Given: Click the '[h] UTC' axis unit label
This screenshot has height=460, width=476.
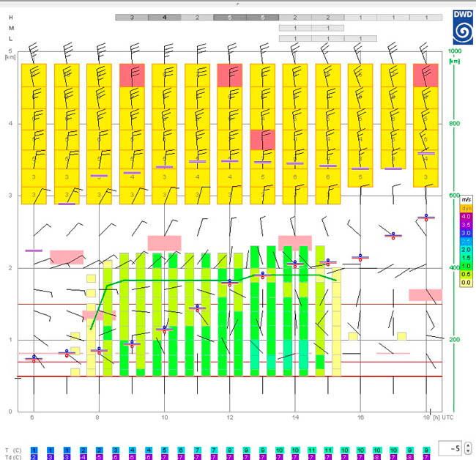Looking at the screenshot, I should [x=443, y=418].
